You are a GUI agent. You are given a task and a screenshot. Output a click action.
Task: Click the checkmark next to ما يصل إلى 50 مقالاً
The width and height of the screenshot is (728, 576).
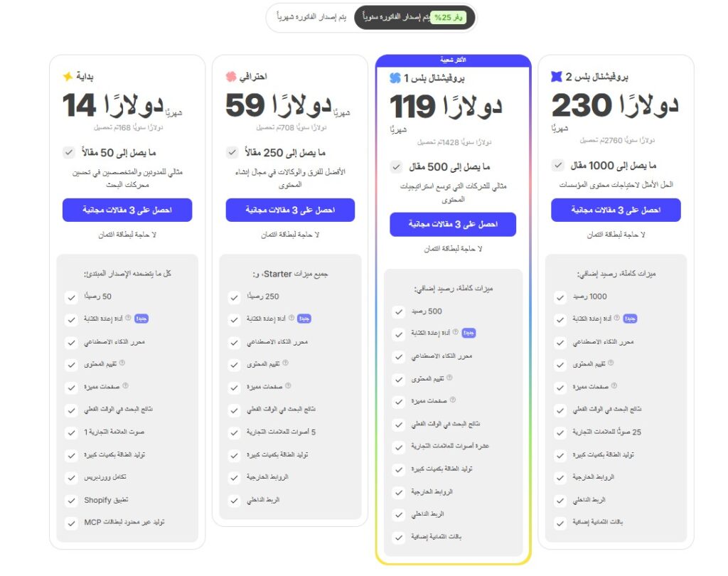tap(69, 152)
